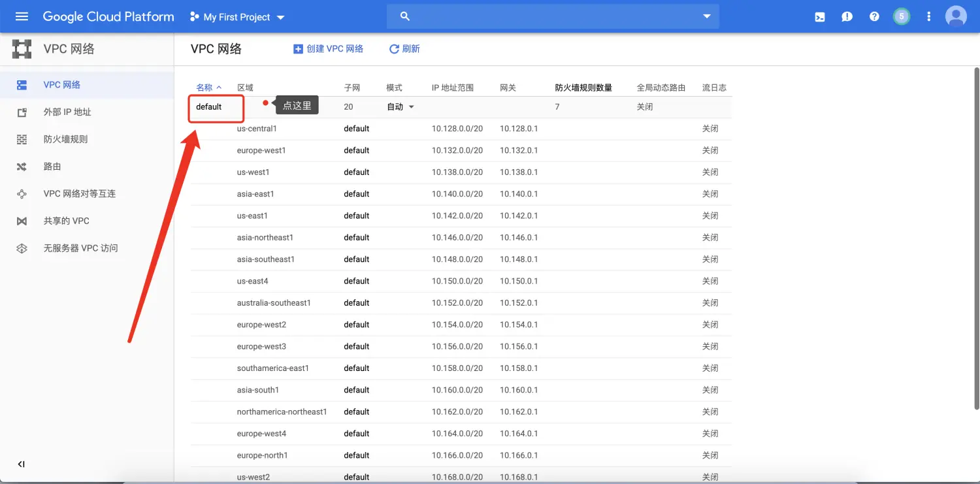Click the 路由 sidebar icon
The height and width of the screenshot is (484, 980).
[x=22, y=167]
